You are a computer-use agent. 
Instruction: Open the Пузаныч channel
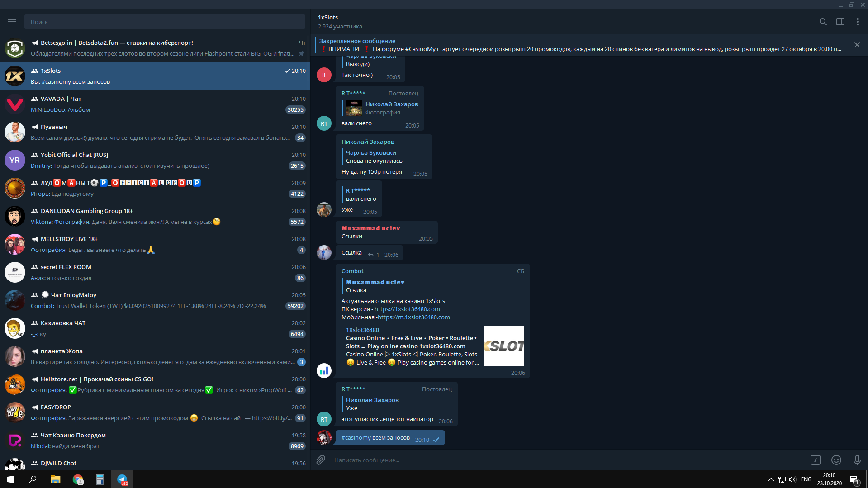click(155, 132)
